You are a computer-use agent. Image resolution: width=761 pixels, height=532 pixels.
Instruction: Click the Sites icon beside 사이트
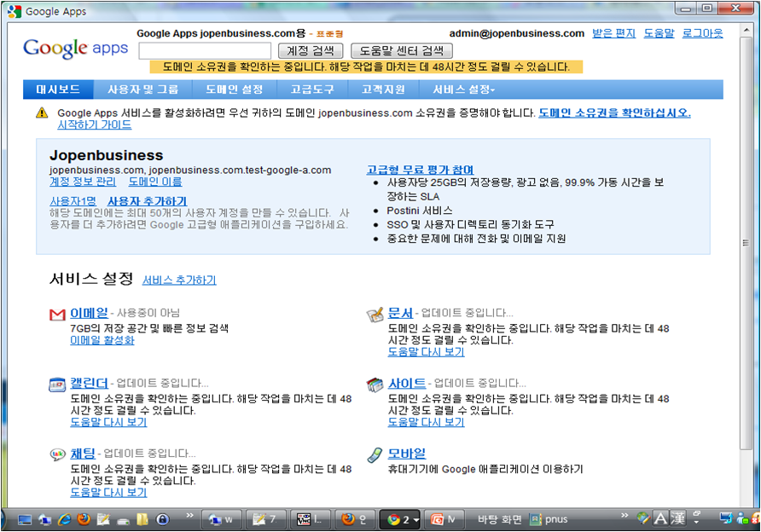click(x=375, y=385)
